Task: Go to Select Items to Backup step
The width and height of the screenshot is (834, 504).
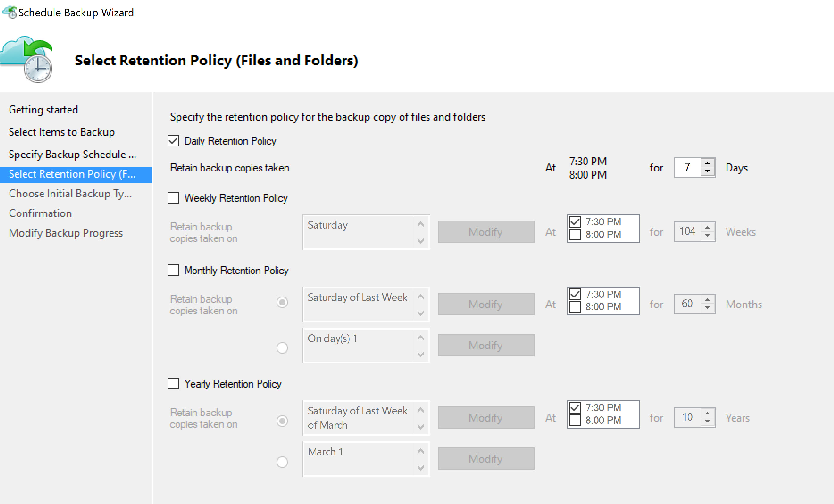Action: 62,132
